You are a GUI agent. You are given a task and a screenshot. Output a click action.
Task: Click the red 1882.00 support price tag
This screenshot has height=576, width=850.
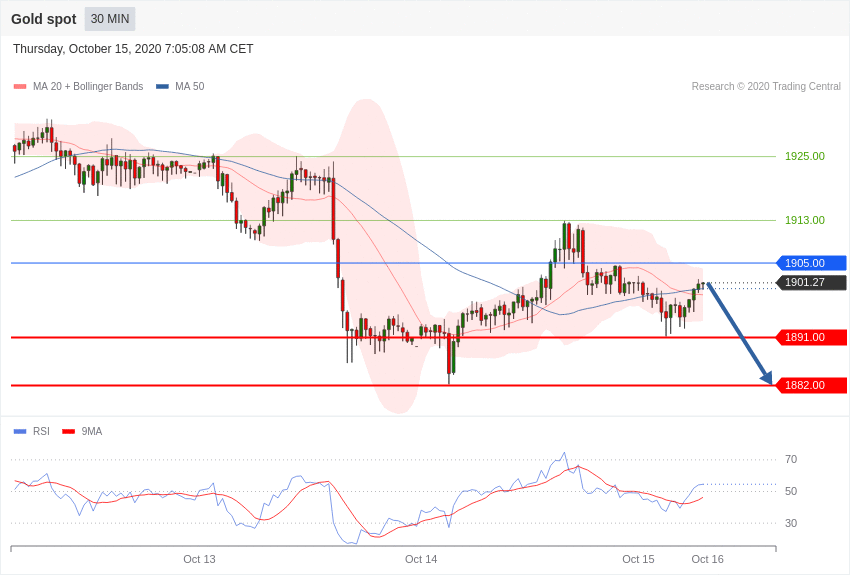(x=812, y=385)
